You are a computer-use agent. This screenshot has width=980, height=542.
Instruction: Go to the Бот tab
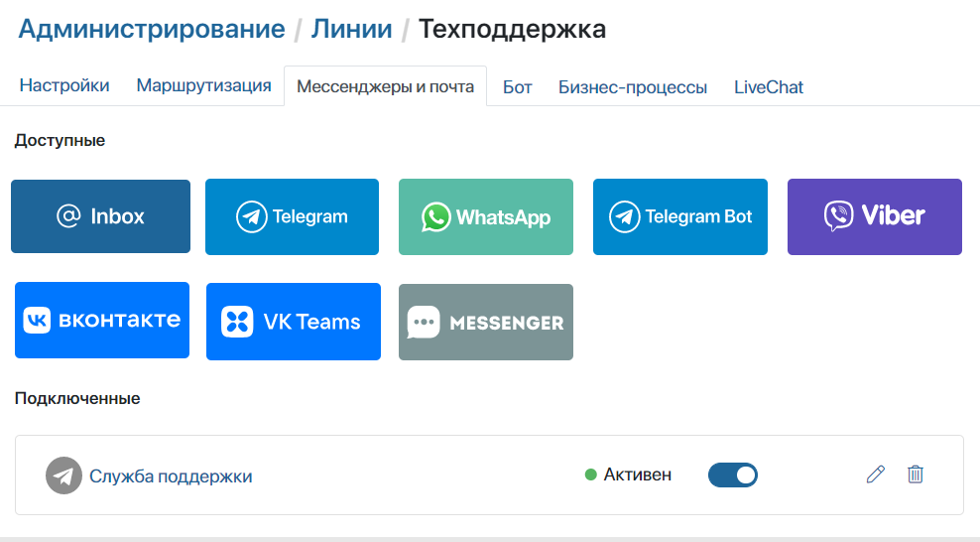coord(518,87)
